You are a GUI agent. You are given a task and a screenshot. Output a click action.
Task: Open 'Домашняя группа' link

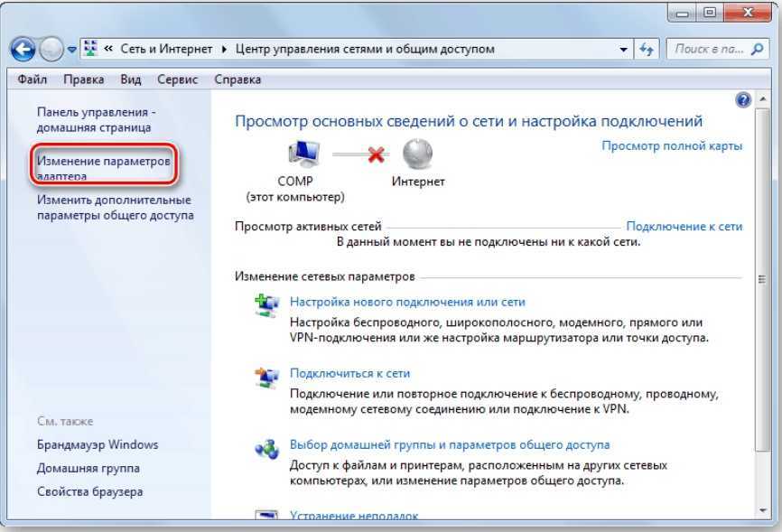pos(88,468)
